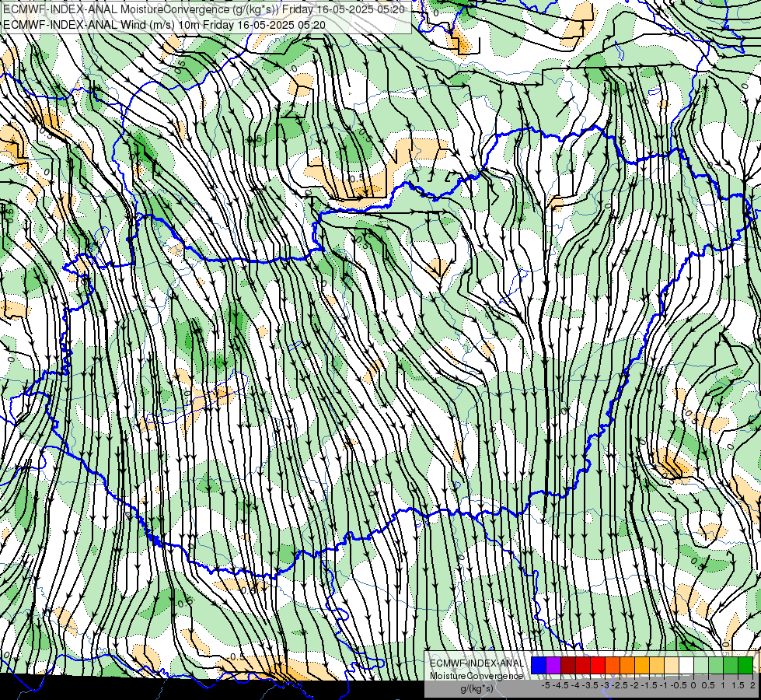Click the white legend swatch
Screen dimensions: 761x700
(686, 666)
